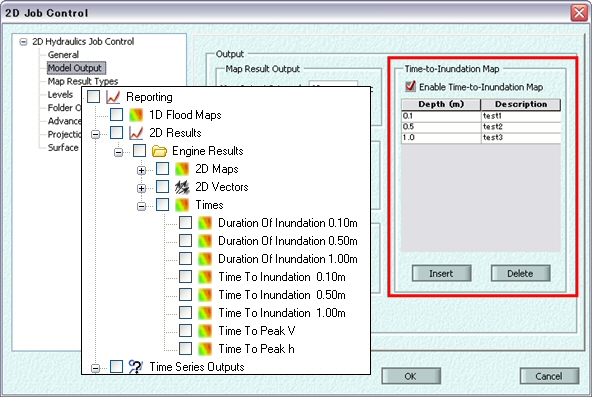Click the Reporting chart icon
Screen dimensions: 593x398
click(113, 97)
